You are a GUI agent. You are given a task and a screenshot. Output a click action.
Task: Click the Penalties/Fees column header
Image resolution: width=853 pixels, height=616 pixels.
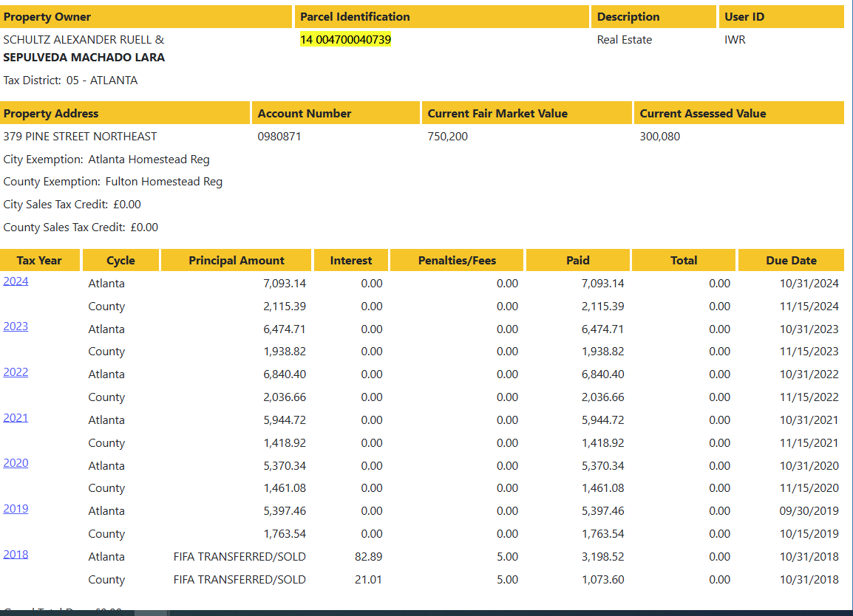coord(457,260)
